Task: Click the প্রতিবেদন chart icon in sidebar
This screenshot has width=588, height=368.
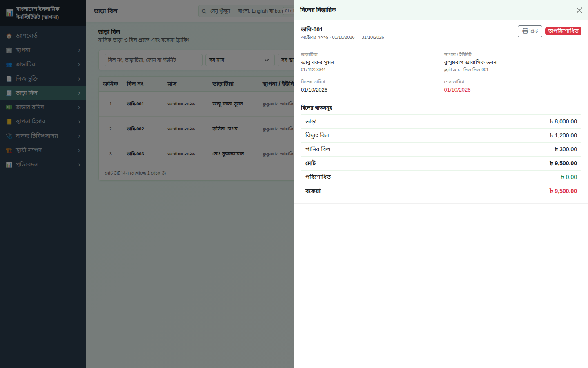Action: [9, 165]
